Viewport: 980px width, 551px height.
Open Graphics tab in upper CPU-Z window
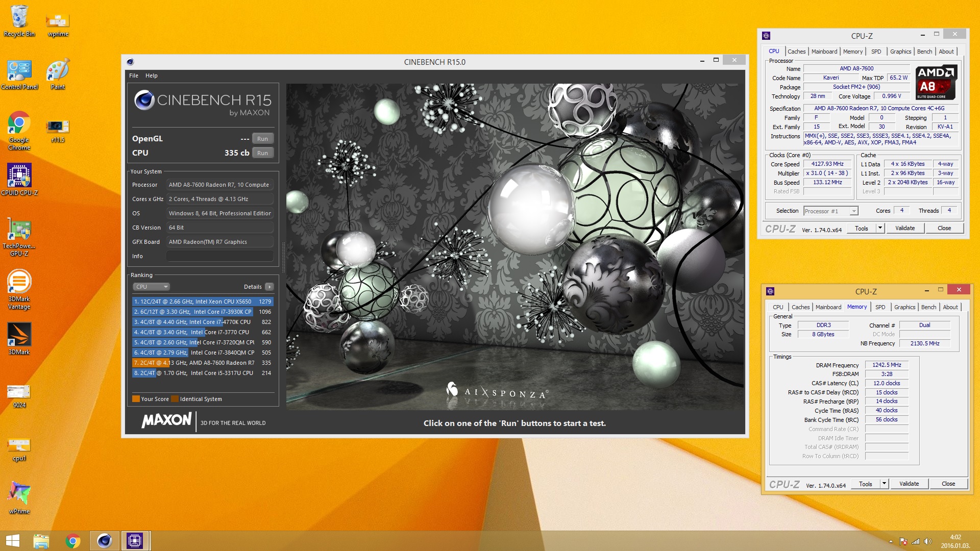(900, 52)
